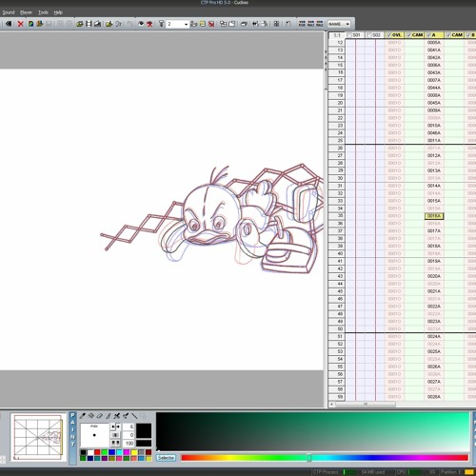Select the eraser tool in Paint panel
This screenshot has width=476, height=476.
pyautogui.click(x=100, y=415)
